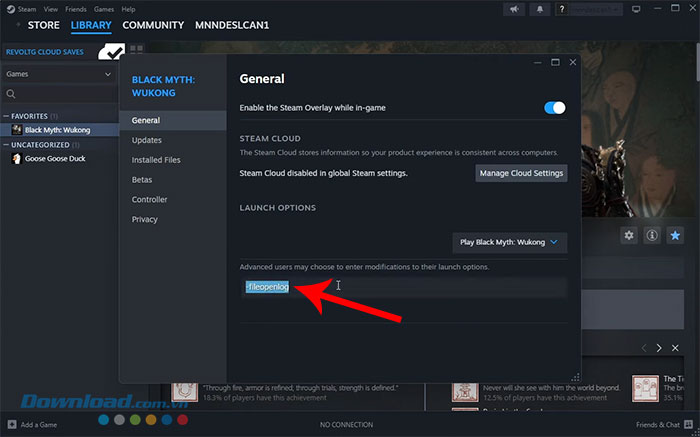Open game settings gear icon
Image resolution: width=700 pixels, height=437 pixels.
(629, 235)
